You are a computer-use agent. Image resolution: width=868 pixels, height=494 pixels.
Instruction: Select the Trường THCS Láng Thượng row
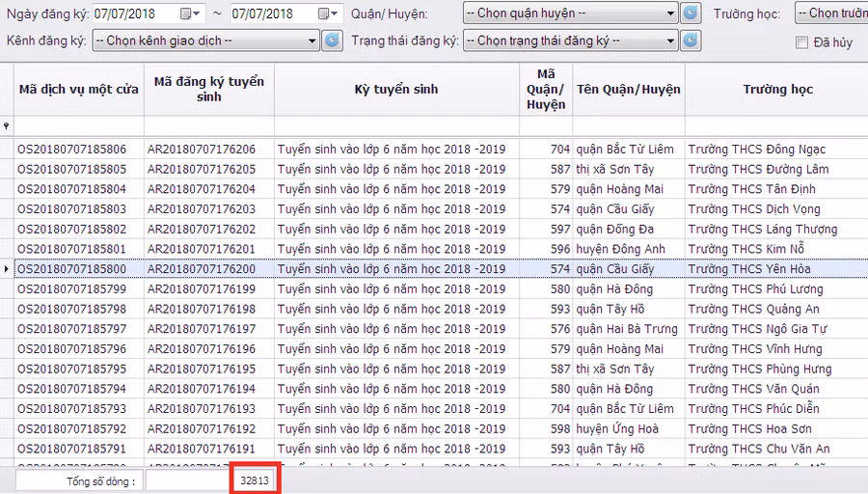point(762,230)
